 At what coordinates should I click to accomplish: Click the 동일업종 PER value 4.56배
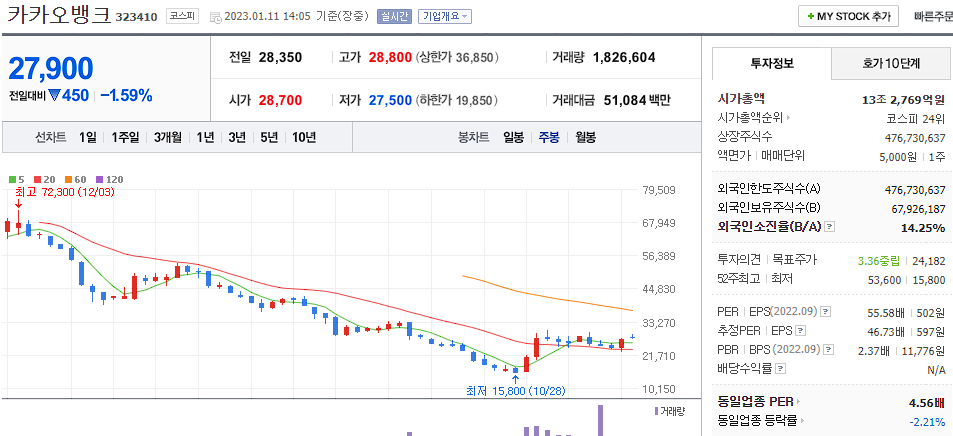tap(927, 402)
